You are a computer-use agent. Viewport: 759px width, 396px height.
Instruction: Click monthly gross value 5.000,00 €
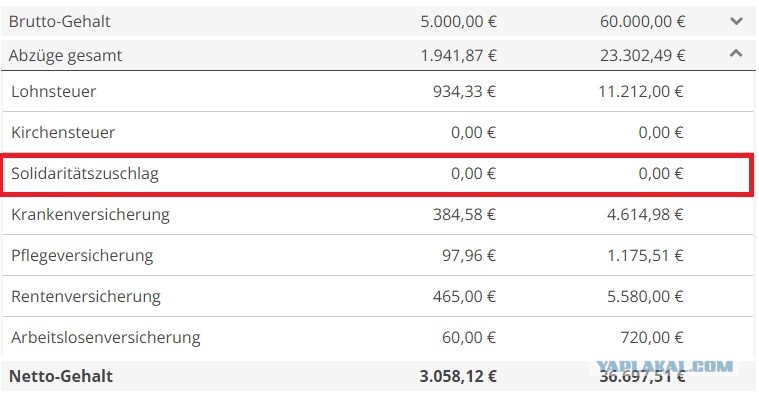coord(458,21)
